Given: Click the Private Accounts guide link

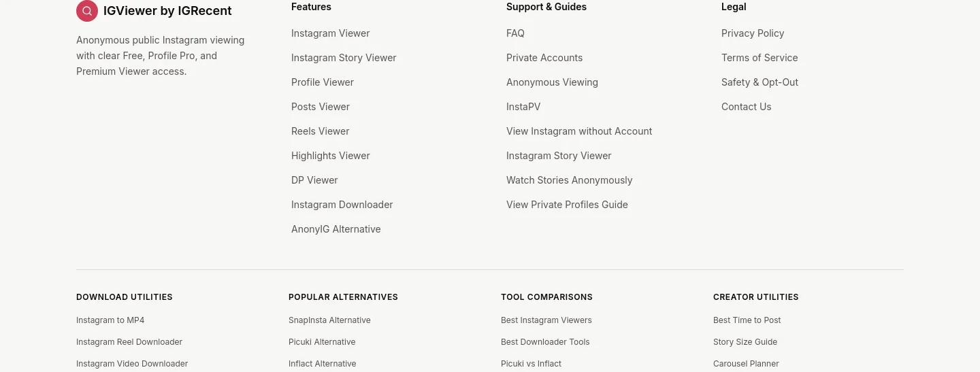Looking at the screenshot, I should (544, 58).
